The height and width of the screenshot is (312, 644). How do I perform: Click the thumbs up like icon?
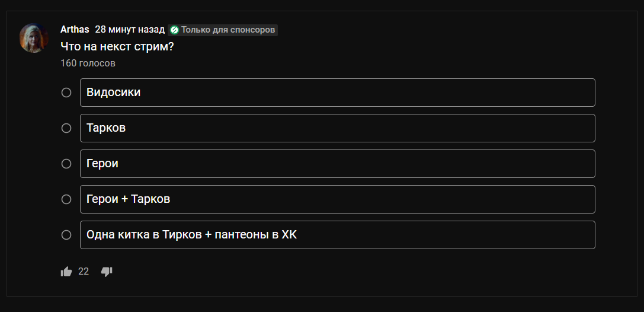pos(66,272)
